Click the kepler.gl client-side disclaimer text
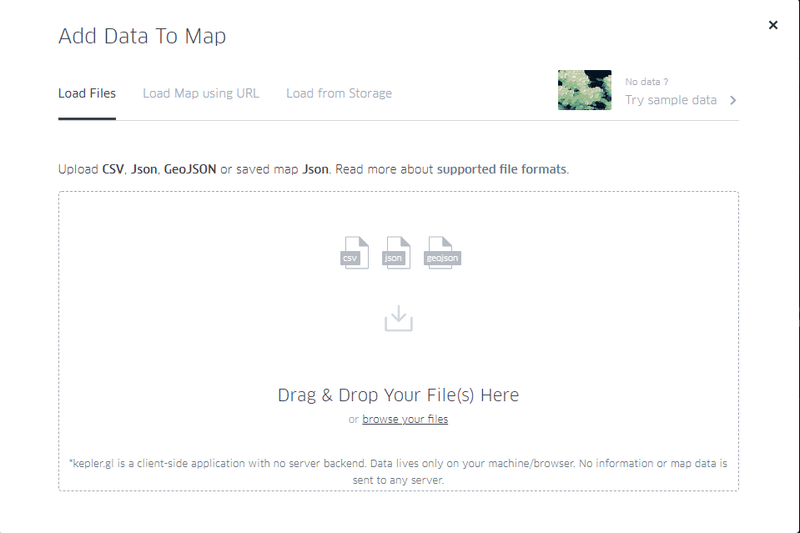This screenshot has height=533, width=800. (x=398, y=471)
